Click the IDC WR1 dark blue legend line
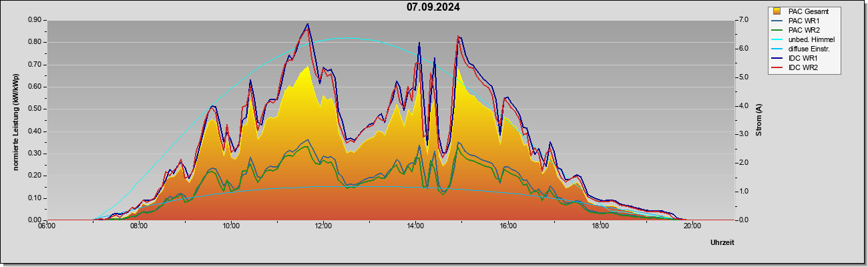The height and width of the screenshot is (267, 868). pos(777,59)
